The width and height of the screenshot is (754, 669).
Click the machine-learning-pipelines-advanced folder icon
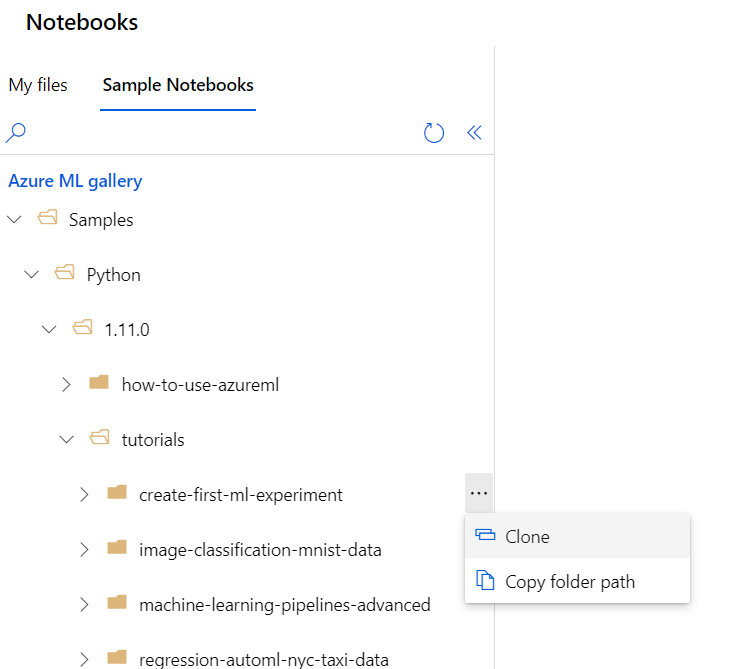[117, 602]
